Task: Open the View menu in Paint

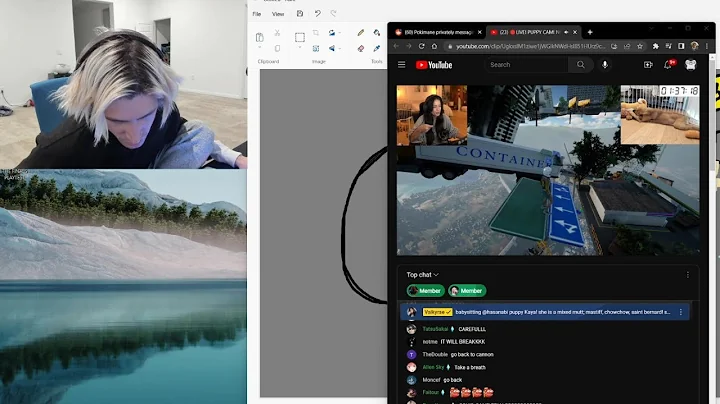Action: click(278, 14)
